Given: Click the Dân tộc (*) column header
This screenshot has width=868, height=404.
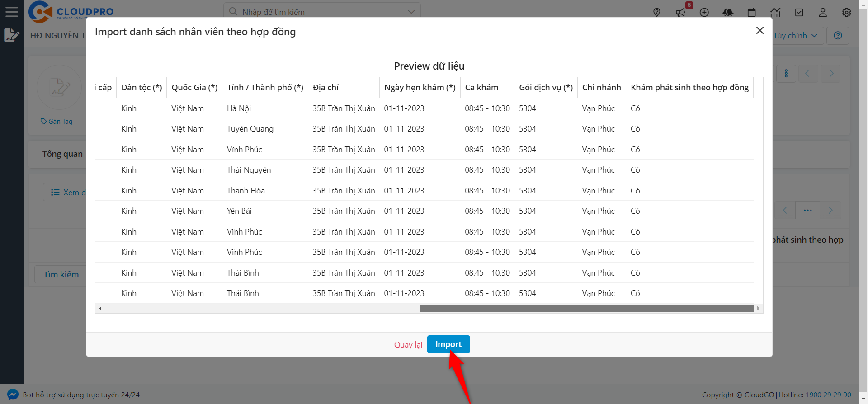Looking at the screenshot, I should tap(142, 88).
